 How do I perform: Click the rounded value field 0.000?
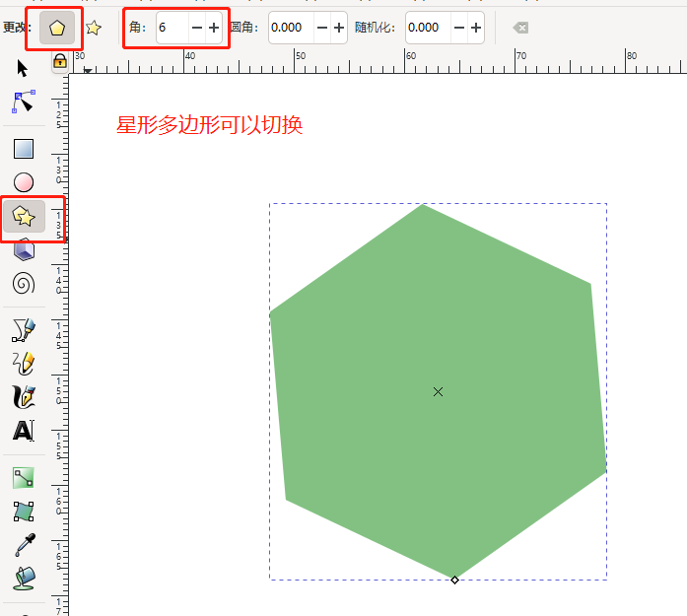point(292,28)
